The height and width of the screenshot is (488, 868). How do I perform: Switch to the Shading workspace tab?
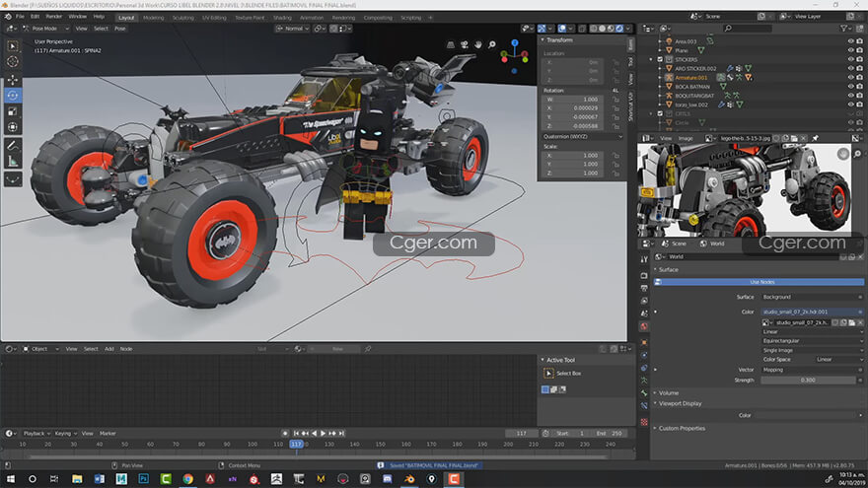pos(282,18)
